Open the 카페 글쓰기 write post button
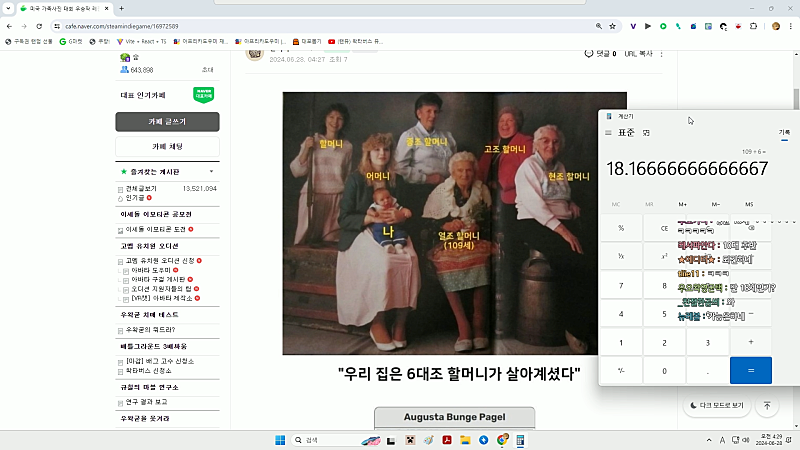 pyautogui.click(x=167, y=122)
